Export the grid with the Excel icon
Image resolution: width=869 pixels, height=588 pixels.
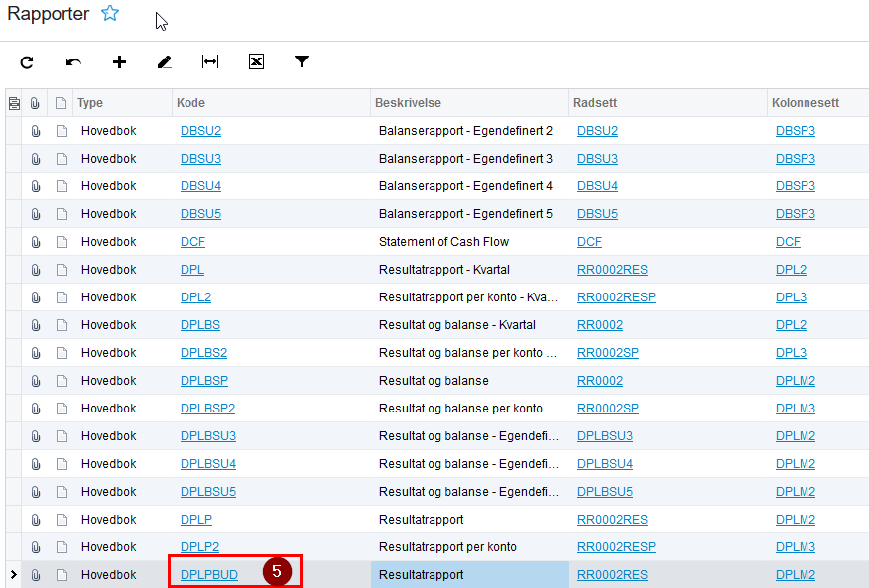(256, 61)
